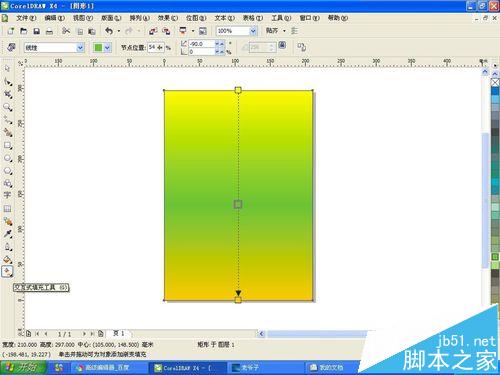Image resolution: width=500 pixels, height=375 pixels.
Task: Select the Shape tool
Action: tap(8, 81)
